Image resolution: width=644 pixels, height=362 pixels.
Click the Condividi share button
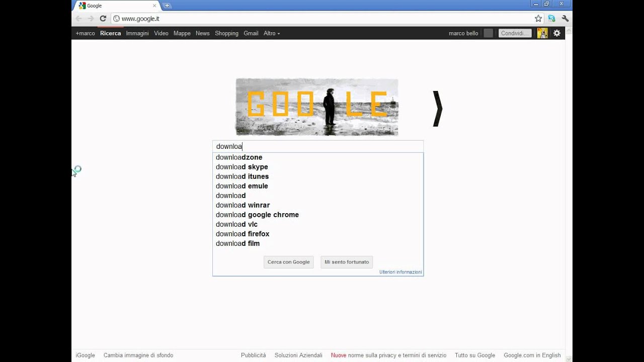coord(515,33)
